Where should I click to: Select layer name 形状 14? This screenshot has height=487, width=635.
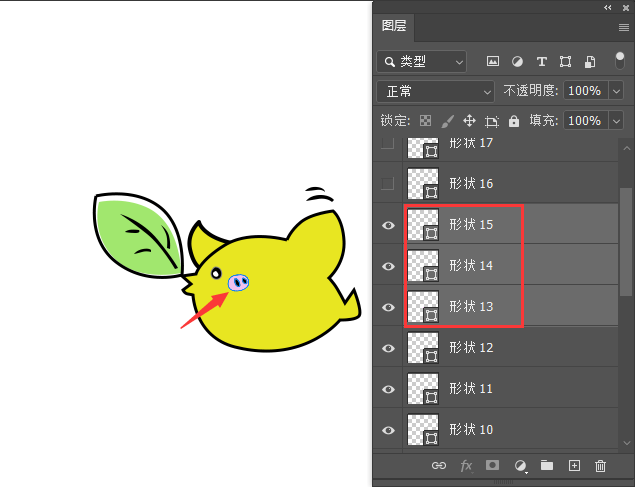(471, 266)
